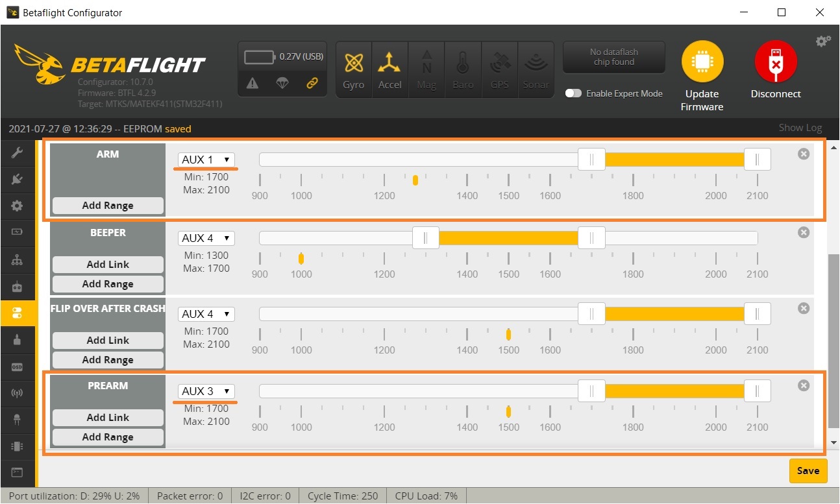
Task: Click the No dataflash chip found box
Action: (x=613, y=57)
